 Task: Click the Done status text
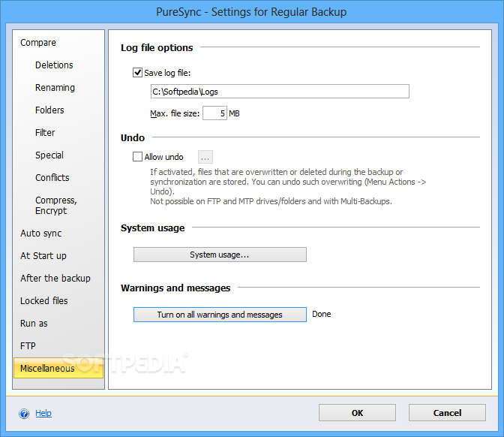[322, 314]
